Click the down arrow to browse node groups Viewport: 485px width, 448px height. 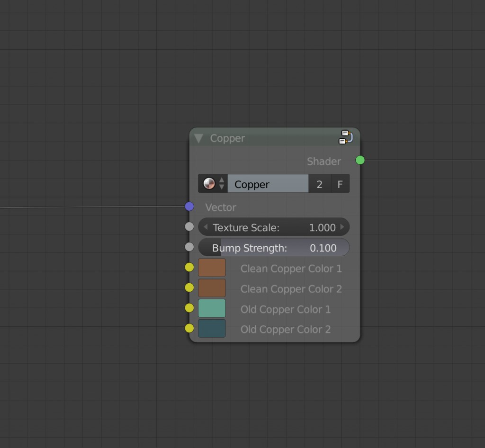click(222, 186)
